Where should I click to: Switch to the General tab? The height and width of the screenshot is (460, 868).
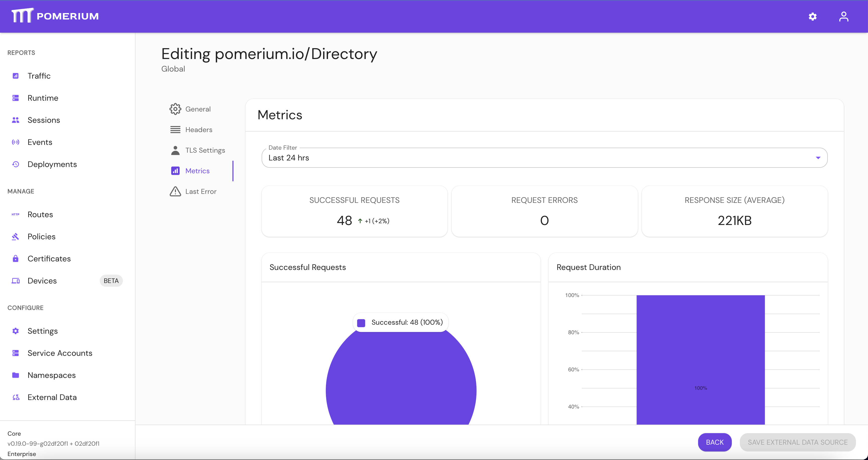198,109
